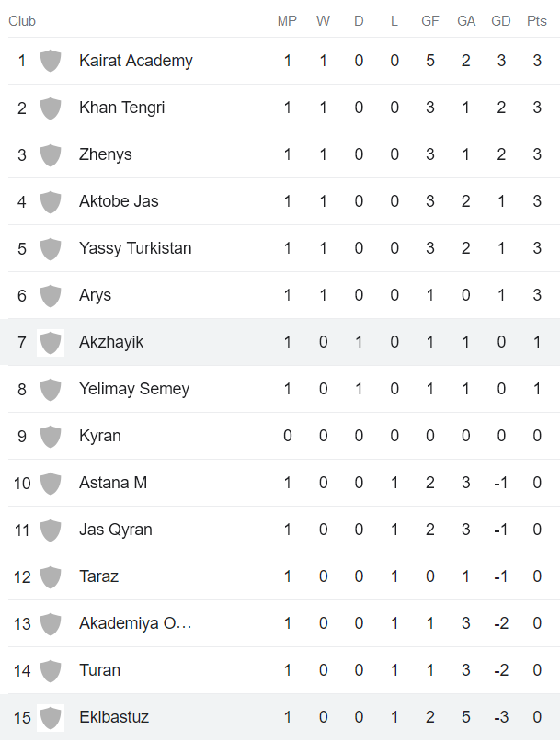Select the Turan club name
This screenshot has width=560, height=741.
click(99, 670)
